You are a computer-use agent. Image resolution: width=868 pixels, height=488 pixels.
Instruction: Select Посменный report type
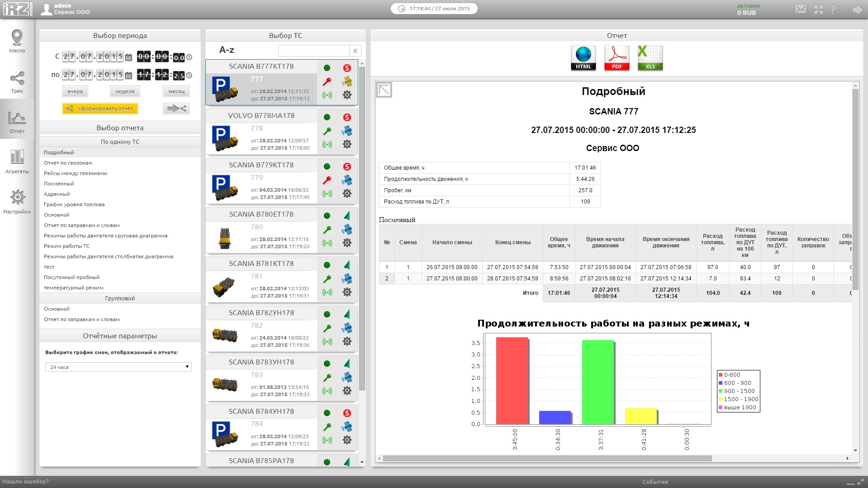pos(120,184)
